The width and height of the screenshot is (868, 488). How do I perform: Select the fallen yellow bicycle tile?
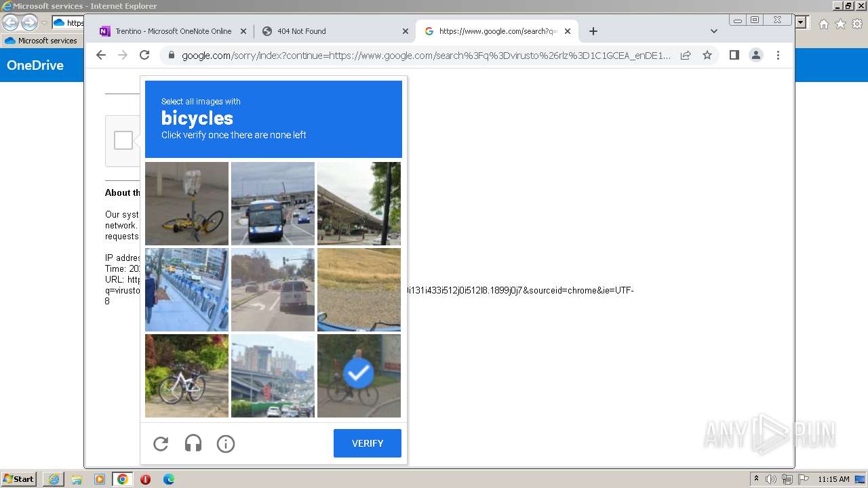[x=186, y=203]
